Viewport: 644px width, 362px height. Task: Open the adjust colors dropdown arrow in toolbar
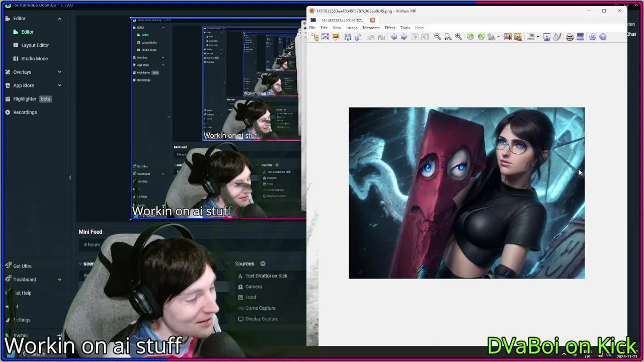[x=538, y=37]
